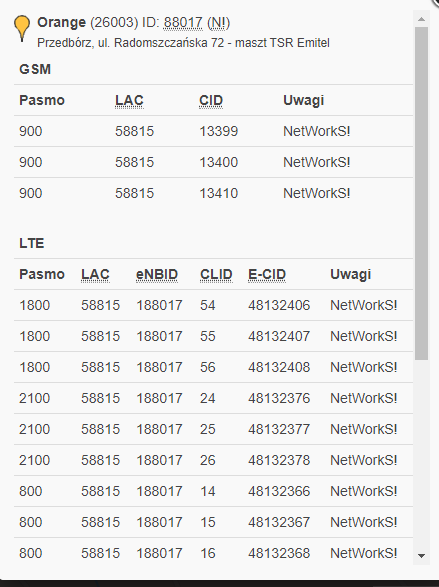Image resolution: width=439 pixels, height=587 pixels.
Task: Click the yellow map pin icon
Action: pos(22,28)
